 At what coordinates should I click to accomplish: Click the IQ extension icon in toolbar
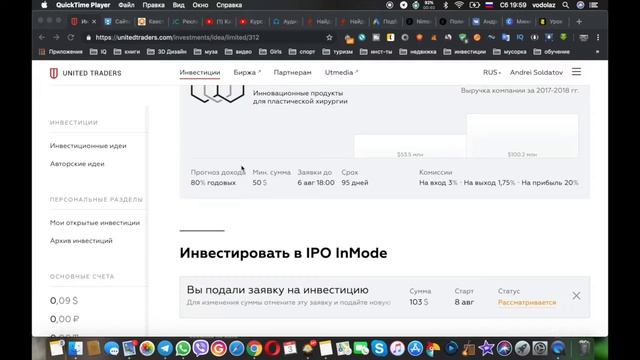[x=520, y=37]
